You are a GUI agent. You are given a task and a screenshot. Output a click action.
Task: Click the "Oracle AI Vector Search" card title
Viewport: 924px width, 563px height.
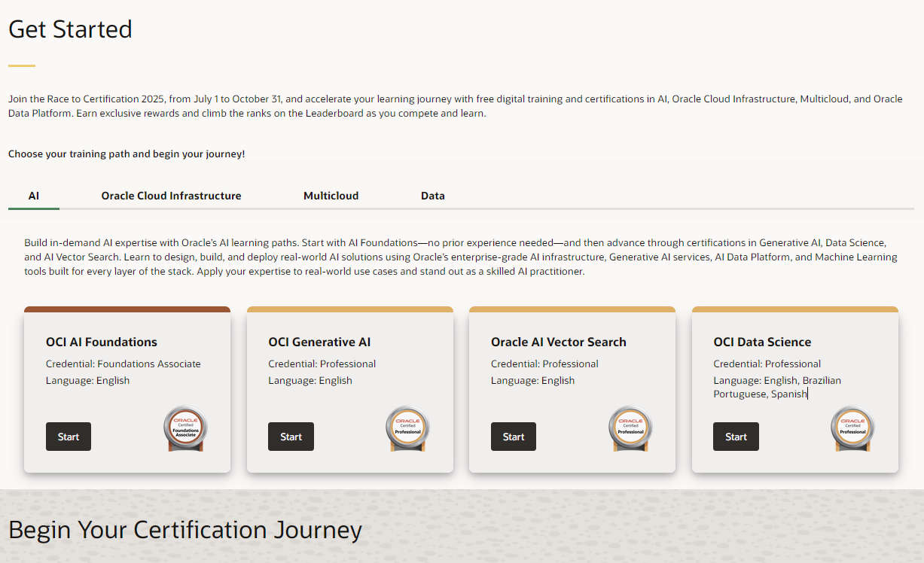click(x=559, y=342)
